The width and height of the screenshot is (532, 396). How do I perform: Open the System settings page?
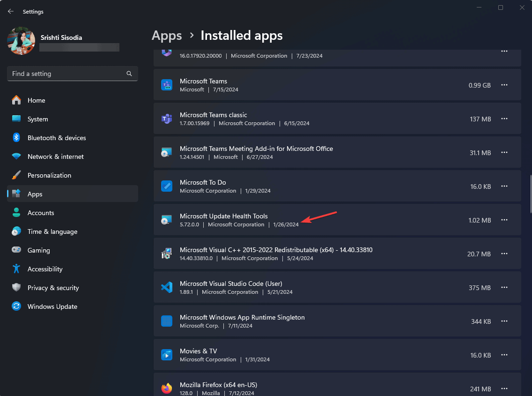click(x=72, y=119)
